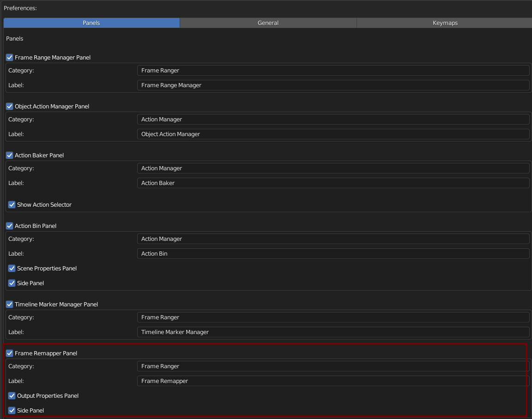
Task: Switch to the General tab
Action: coord(268,23)
